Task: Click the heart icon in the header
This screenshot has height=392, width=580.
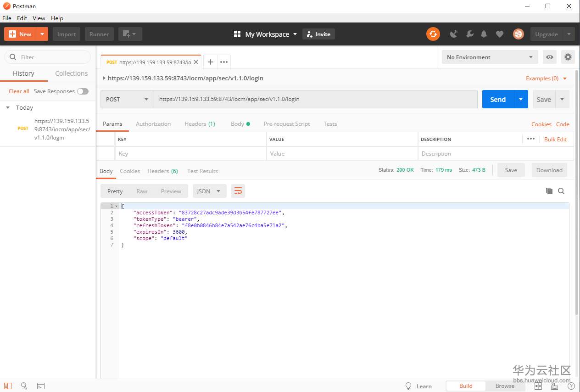Action: click(500, 34)
